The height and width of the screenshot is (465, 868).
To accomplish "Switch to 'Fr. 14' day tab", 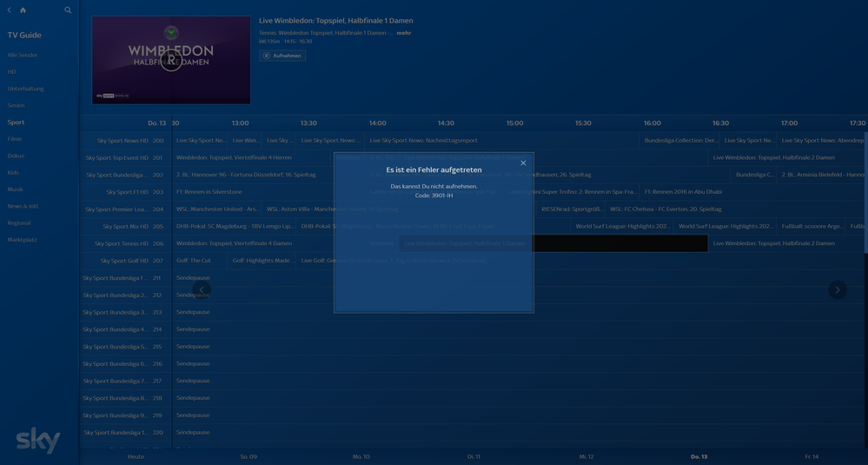I will coord(812,456).
